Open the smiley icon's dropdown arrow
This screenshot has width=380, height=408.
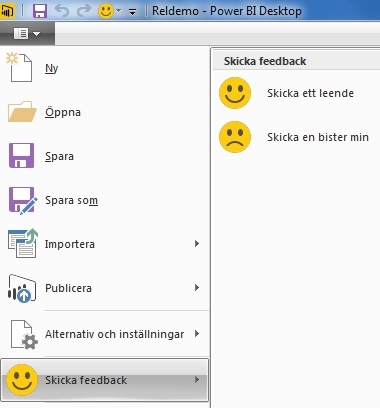click(x=118, y=11)
